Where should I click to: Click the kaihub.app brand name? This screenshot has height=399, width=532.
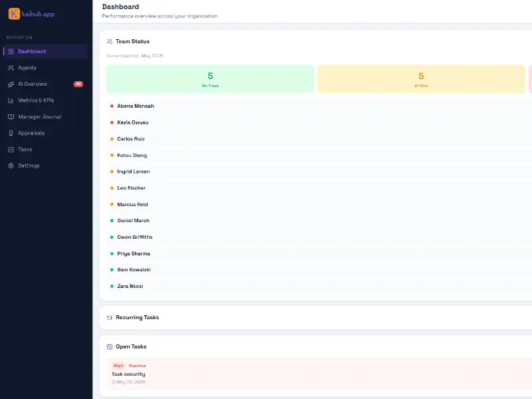(x=38, y=14)
